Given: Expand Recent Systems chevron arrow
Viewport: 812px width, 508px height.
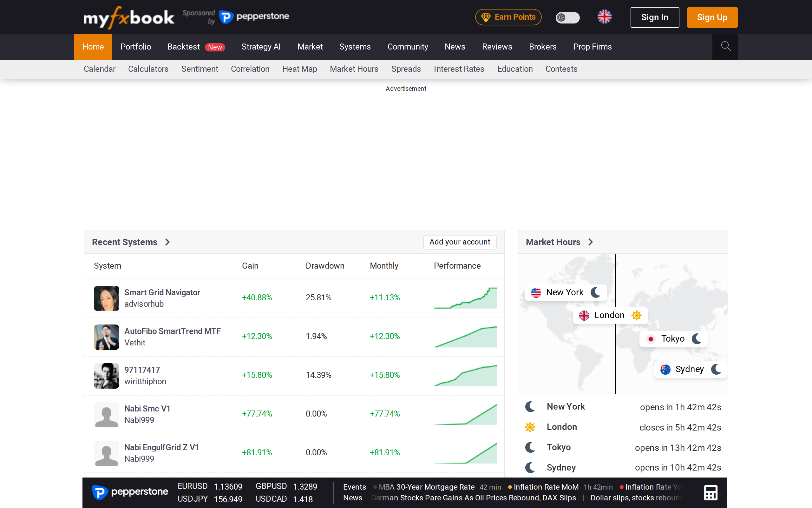Looking at the screenshot, I should 167,242.
